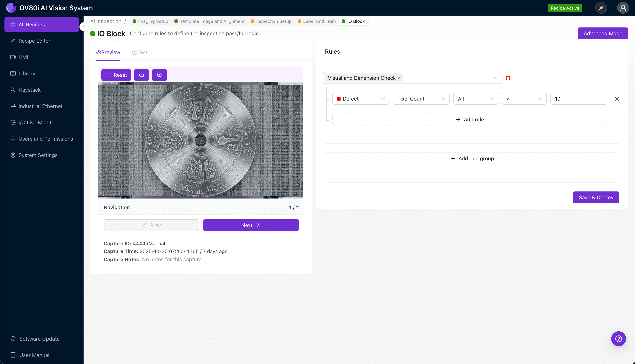Toggle the light/dark theme

601,8
